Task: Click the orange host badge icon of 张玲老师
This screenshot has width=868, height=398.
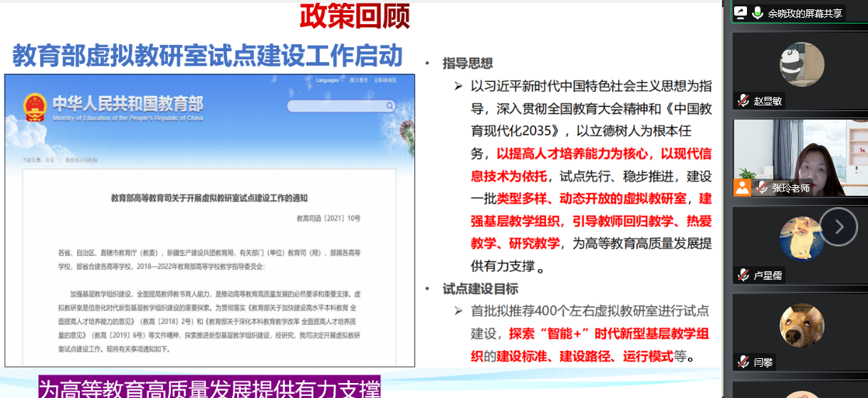Action: click(x=743, y=188)
